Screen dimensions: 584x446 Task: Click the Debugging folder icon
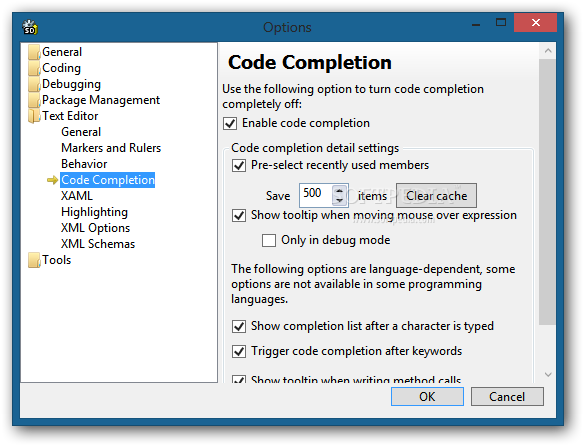pyautogui.click(x=34, y=85)
